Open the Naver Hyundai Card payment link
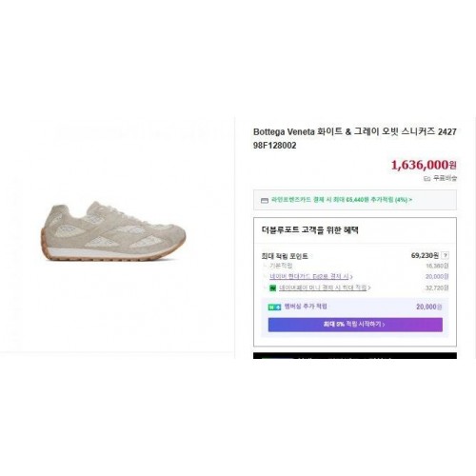476x476 pixels. (x=309, y=277)
